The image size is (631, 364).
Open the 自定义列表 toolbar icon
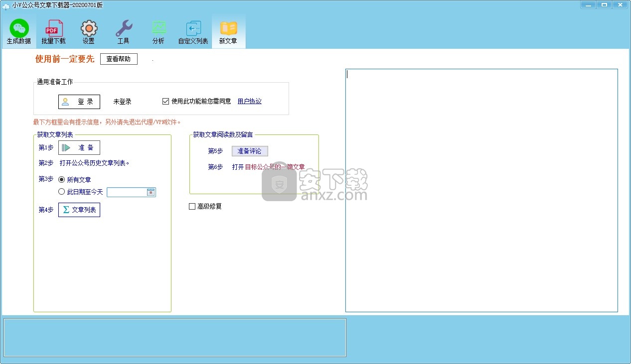click(x=193, y=32)
